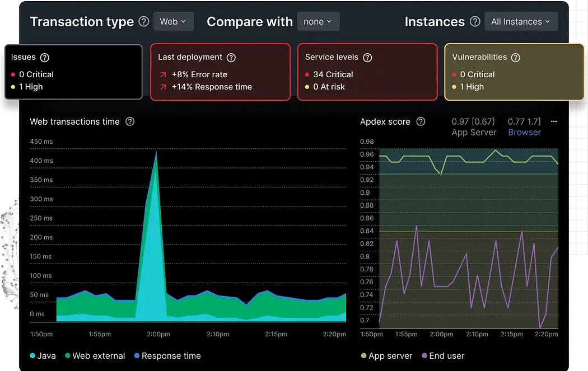
Task: Toggle the Java series in chart legend
Action: (43, 356)
